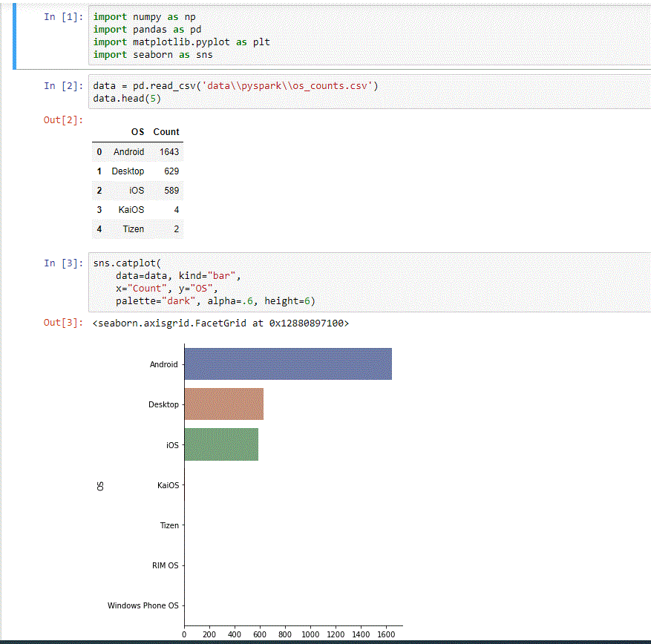Click the 'KaiOS' cell in the table
Image resolution: width=651 pixels, height=644 pixels.
131,210
